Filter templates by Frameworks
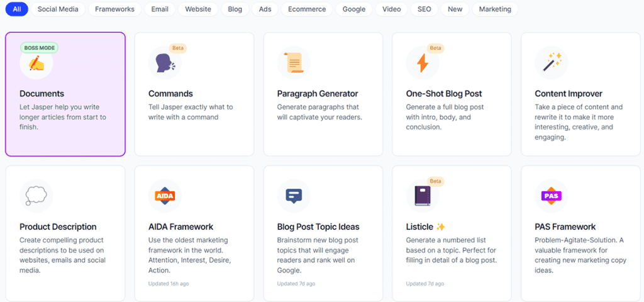 tap(114, 9)
